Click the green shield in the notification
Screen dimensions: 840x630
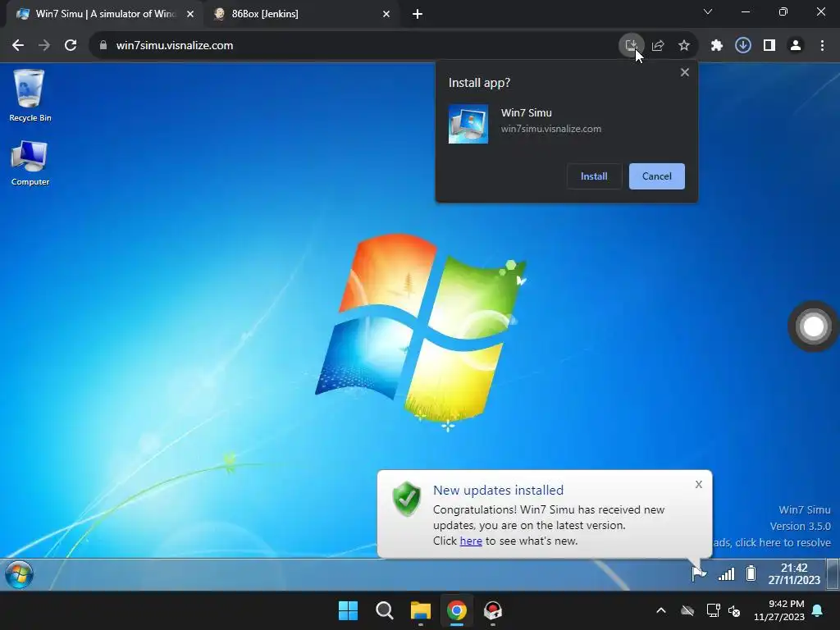[x=407, y=499]
